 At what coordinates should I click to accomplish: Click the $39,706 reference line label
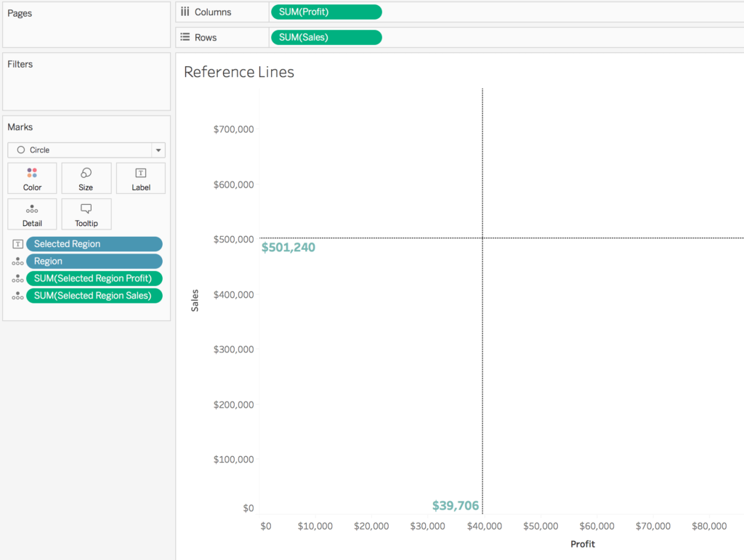point(456,505)
